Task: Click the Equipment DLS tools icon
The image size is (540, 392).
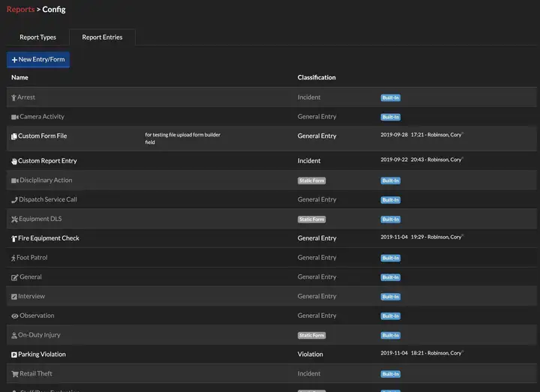Action: (14, 219)
